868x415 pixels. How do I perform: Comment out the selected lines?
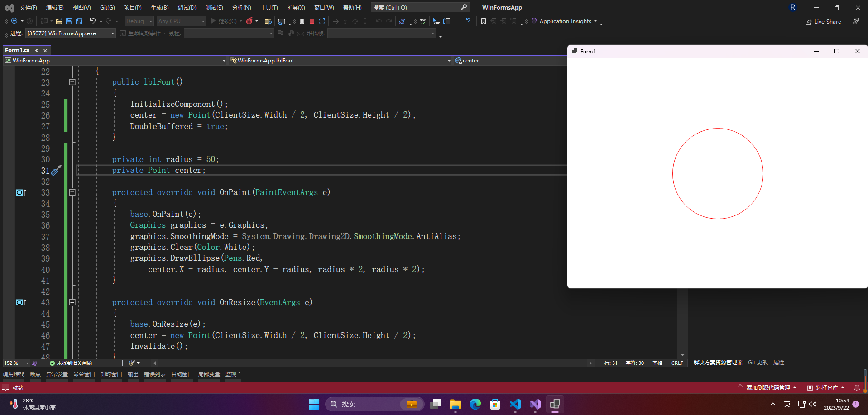click(460, 21)
